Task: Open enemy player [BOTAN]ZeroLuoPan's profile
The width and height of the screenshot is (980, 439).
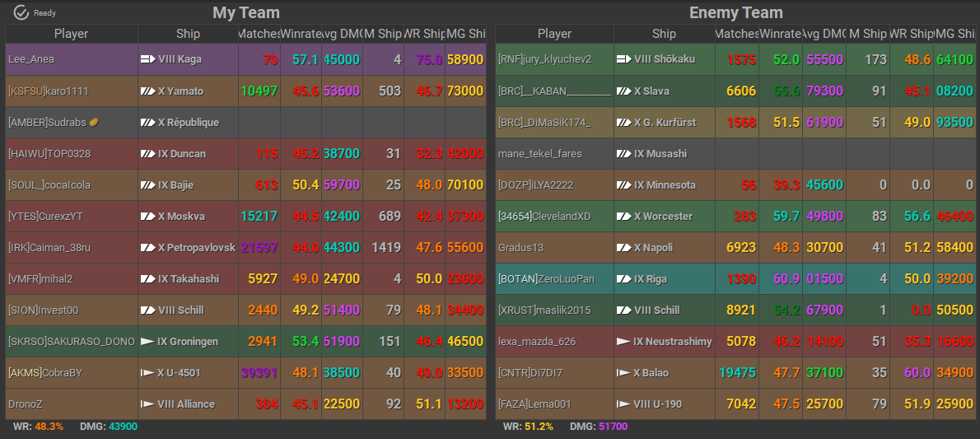Action: point(545,278)
